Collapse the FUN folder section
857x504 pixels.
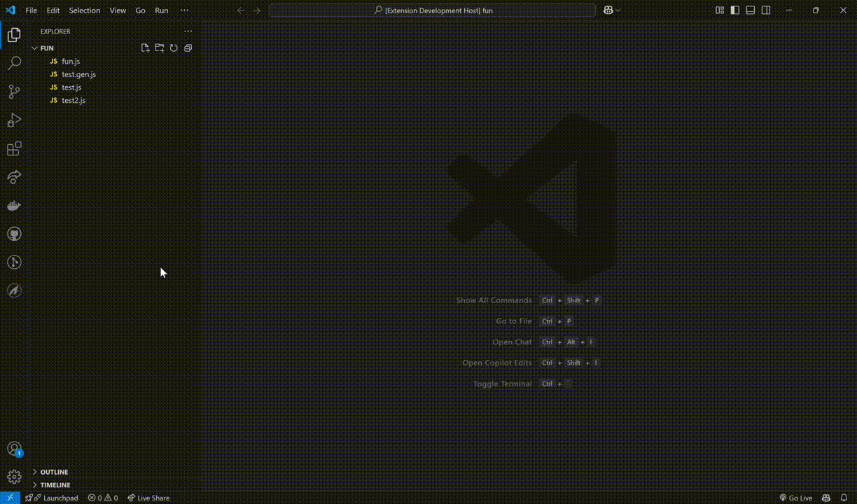[x=114, y=48]
